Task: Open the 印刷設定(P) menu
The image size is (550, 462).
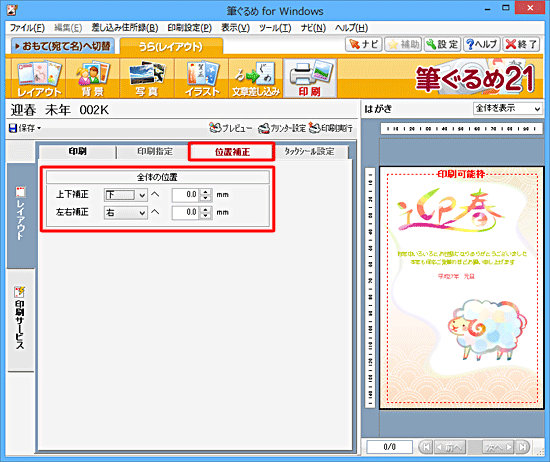Action: (189, 28)
